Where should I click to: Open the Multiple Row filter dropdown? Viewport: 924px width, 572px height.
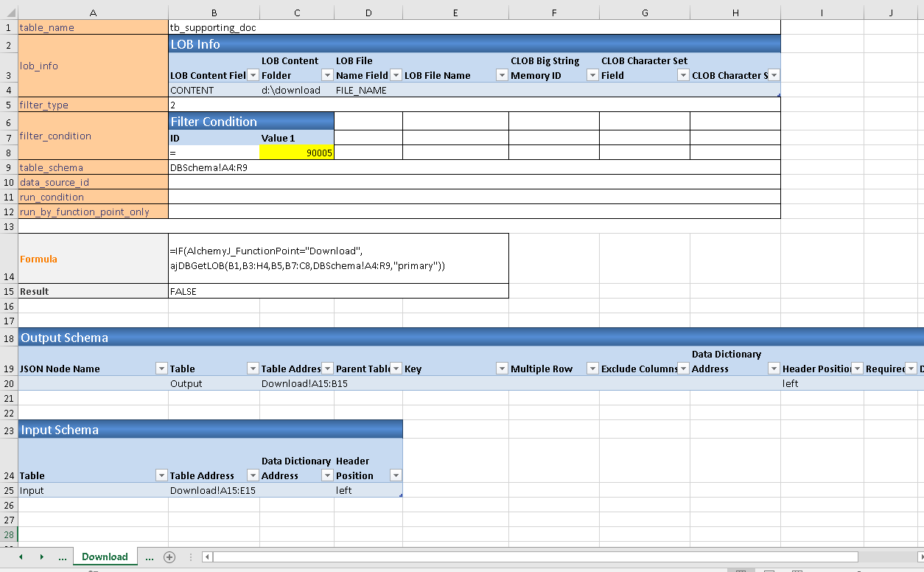tap(592, 369)
